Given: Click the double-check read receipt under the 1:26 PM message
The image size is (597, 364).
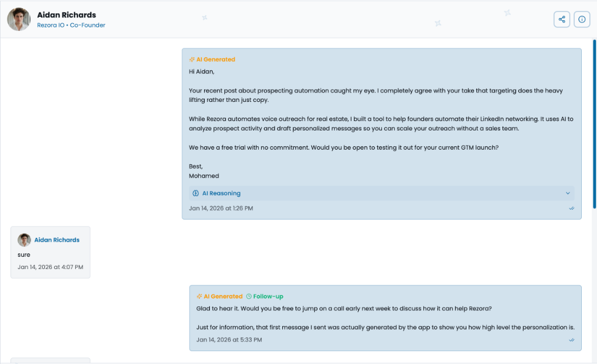Looking at the screenshot, I should click(x=572, y=208).
